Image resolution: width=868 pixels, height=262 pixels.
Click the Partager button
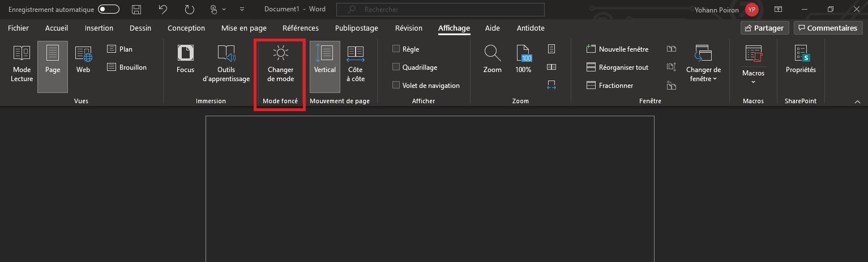tap(764, 28)
